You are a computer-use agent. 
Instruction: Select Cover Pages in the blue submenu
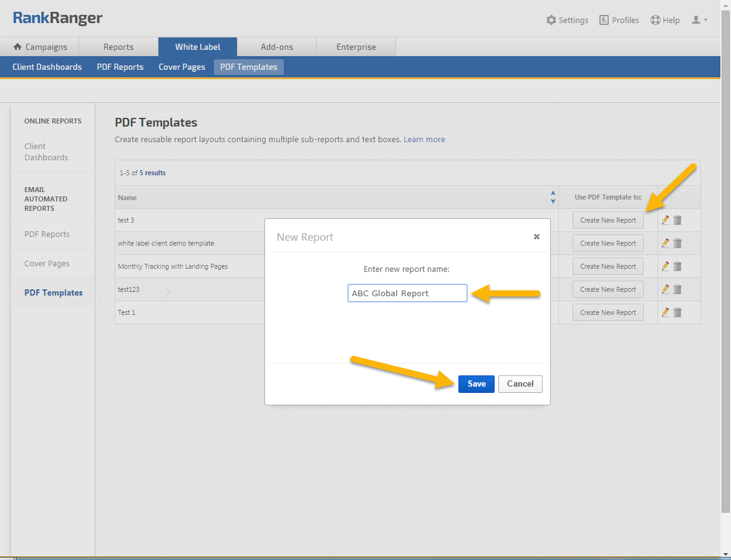click(x=182, y=67)
